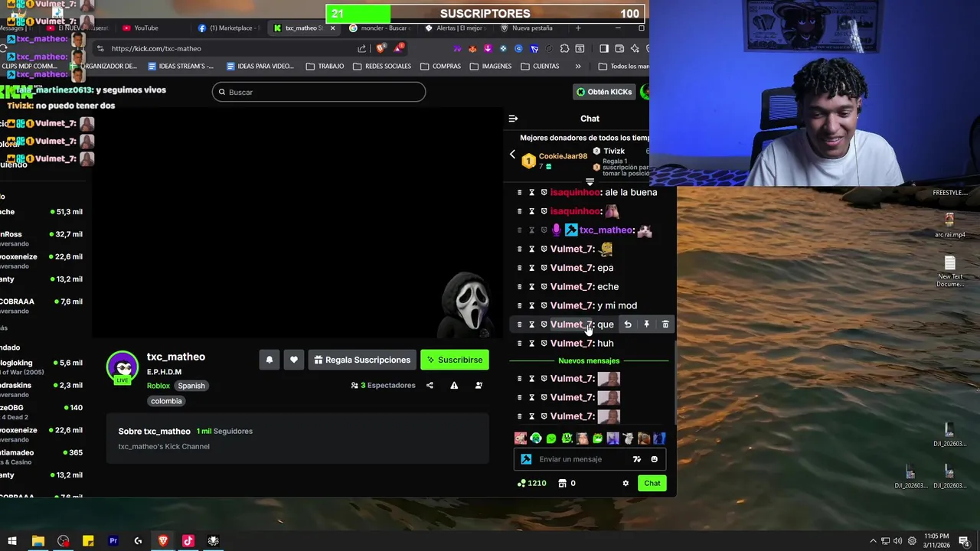Screen dimensions: 980x551
Task: Click the chat identity badge in the message box
Action: (x=526, y=459)
